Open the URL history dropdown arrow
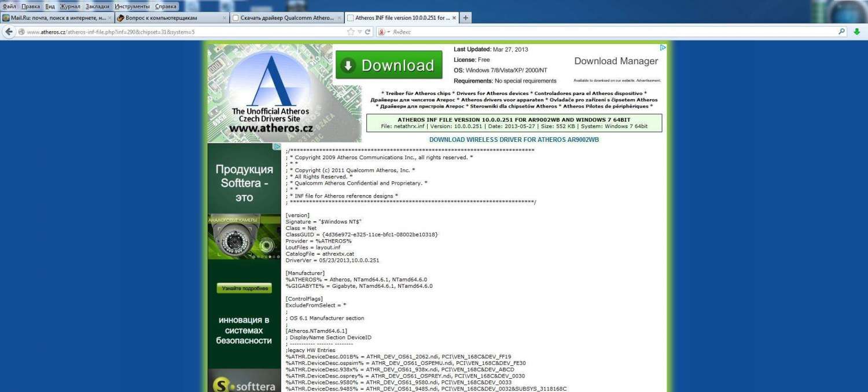 (x=359, y=32)
